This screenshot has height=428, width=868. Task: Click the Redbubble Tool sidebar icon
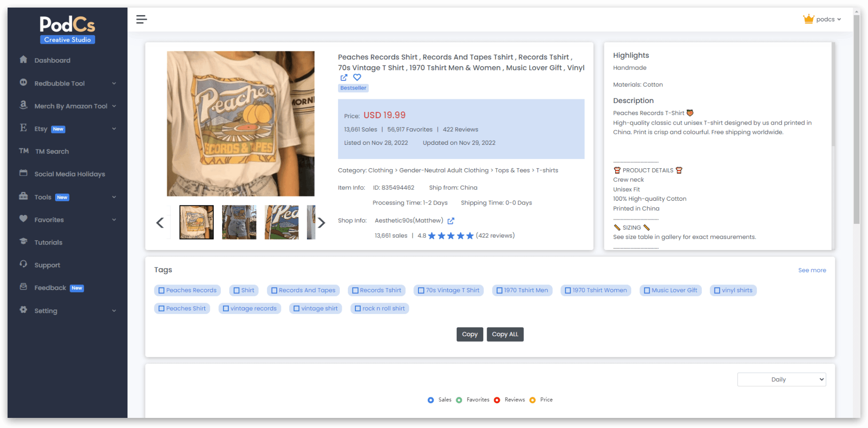pyautogui.click(x=24, y=82)
